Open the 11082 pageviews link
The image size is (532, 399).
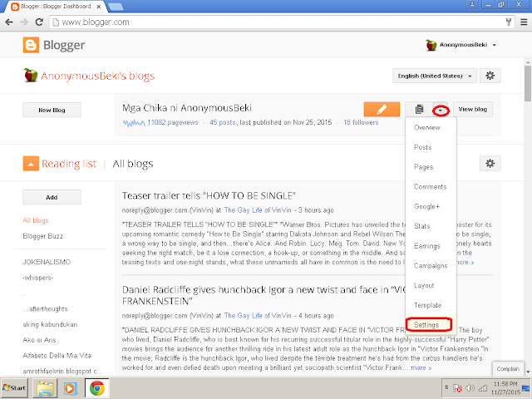coord(172,122)
